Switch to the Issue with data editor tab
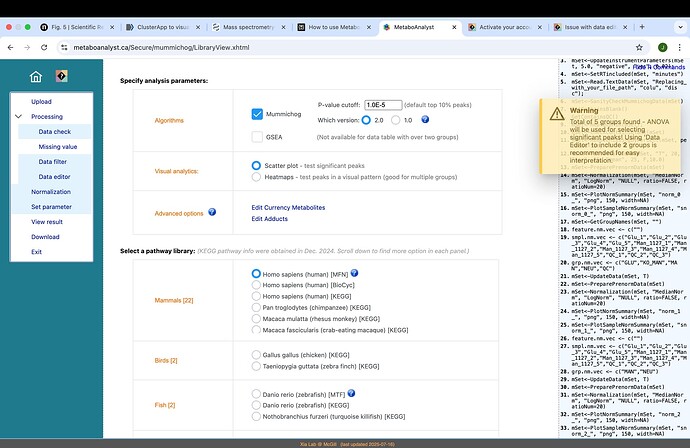This screenshot has width=690, height=448. [591, 27]
